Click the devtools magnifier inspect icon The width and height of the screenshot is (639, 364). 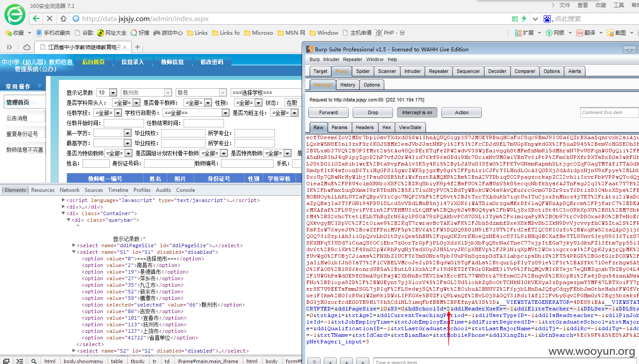point(34,361)
